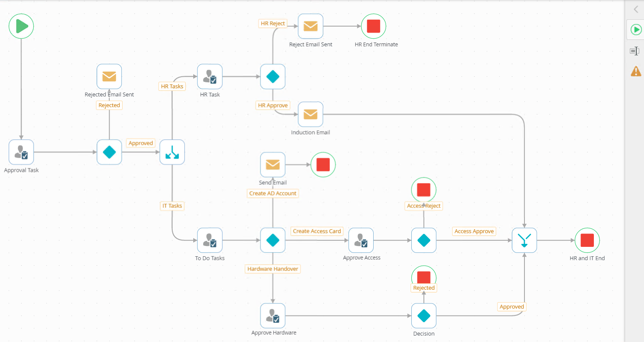
Task: Click the green Start node
Action: tap(21, 26)
